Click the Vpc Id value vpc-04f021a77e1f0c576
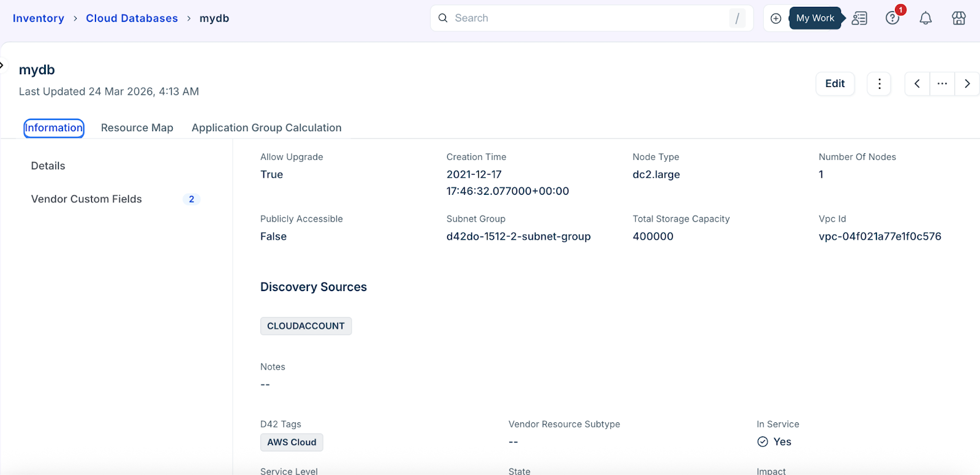The image size is (980, 475). coord(880,237)
